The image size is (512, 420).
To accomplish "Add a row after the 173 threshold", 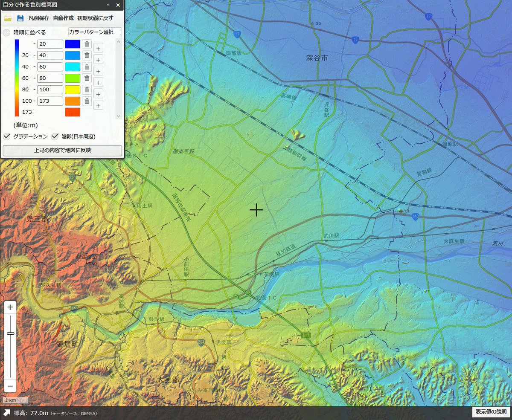I will [98, 106].
